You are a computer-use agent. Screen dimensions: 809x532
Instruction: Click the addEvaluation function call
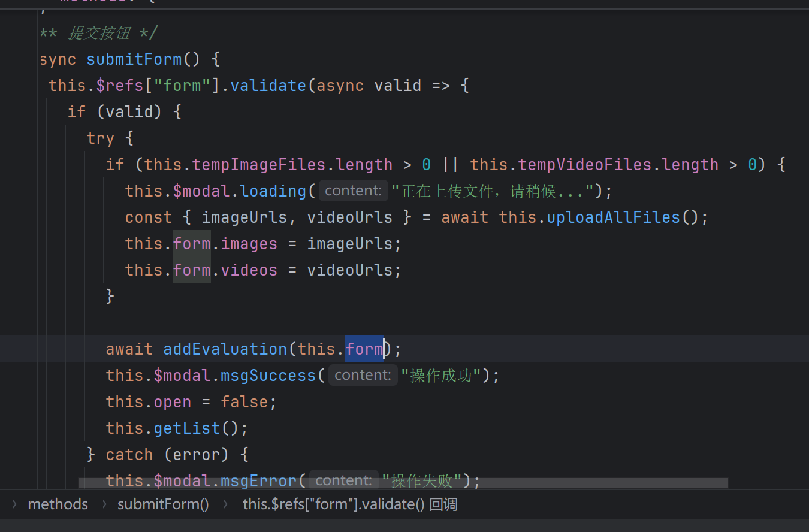pyautogui.click(x=225, y=349)
